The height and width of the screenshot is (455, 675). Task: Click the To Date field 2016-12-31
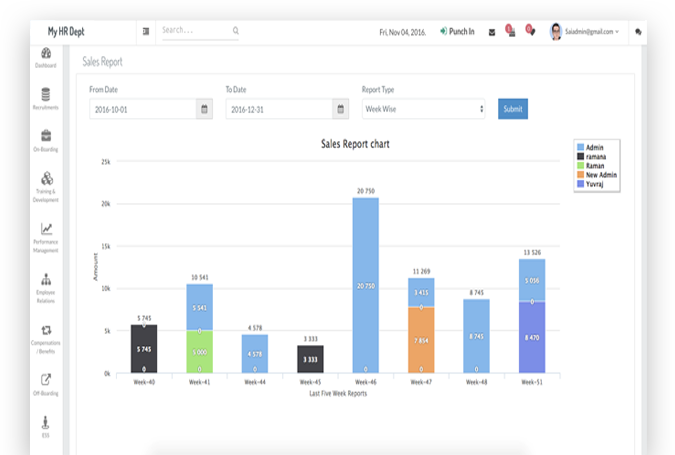279,109
